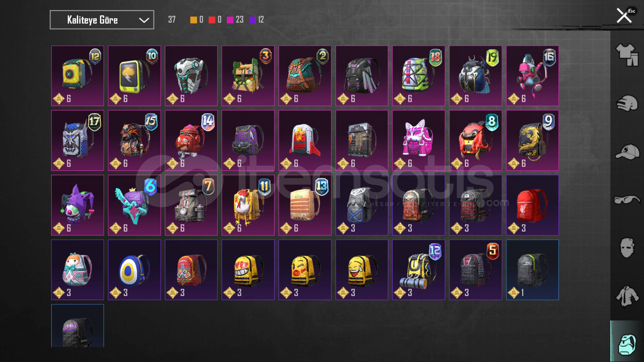Select the orange quality filter swatch

[x=194, y=20]
